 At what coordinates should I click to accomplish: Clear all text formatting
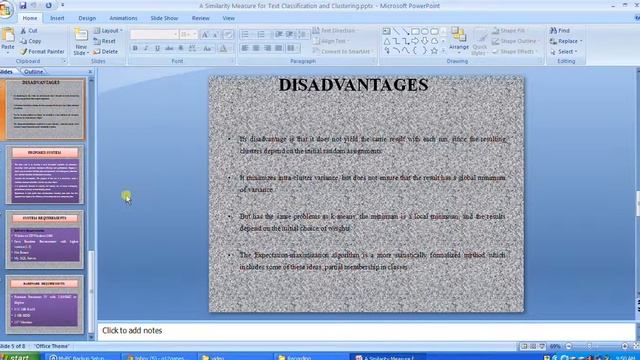(229, 35)
